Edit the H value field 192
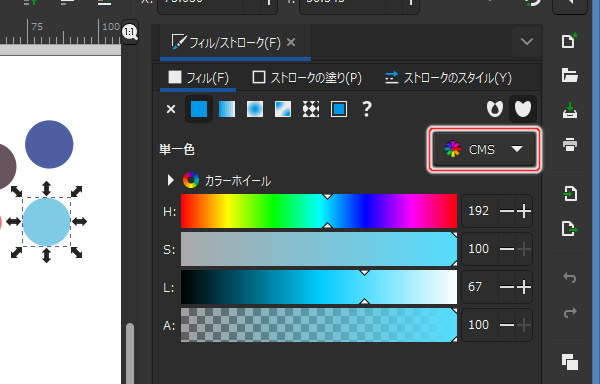Viewport: 600px width, 384px height. (479, 211)
